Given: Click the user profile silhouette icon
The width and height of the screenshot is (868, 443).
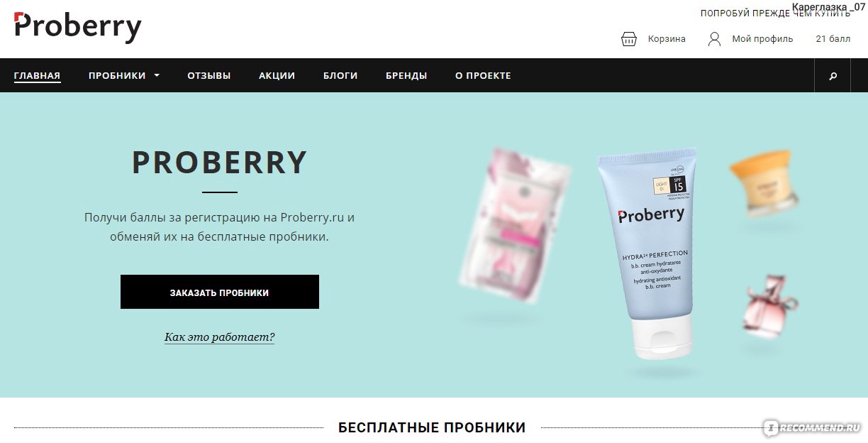Looking at the screenshot, I should tap(714, 39).
